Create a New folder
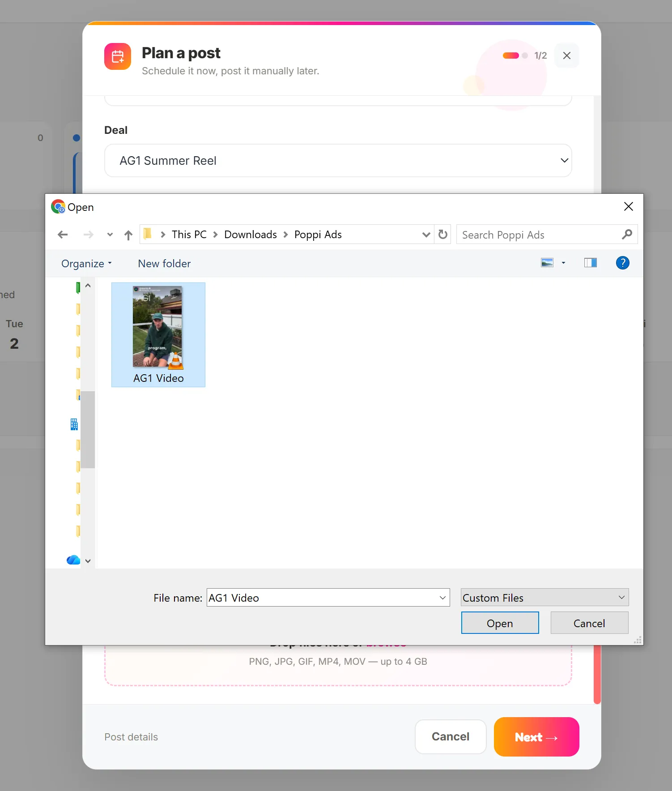The image size is (672, 791). pyautogui.click(x=164, y=264)
